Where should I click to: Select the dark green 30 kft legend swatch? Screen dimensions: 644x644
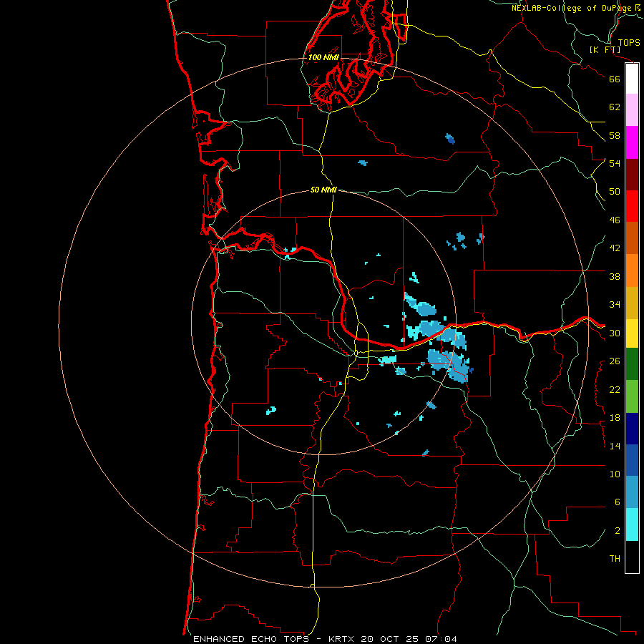[x=632, y=364]
